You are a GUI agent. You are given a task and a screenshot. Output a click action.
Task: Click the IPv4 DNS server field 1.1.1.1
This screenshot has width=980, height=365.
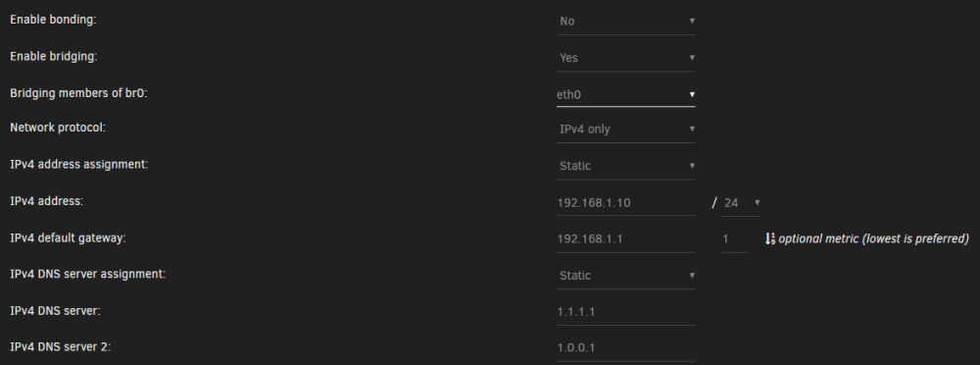coord(625,312)
